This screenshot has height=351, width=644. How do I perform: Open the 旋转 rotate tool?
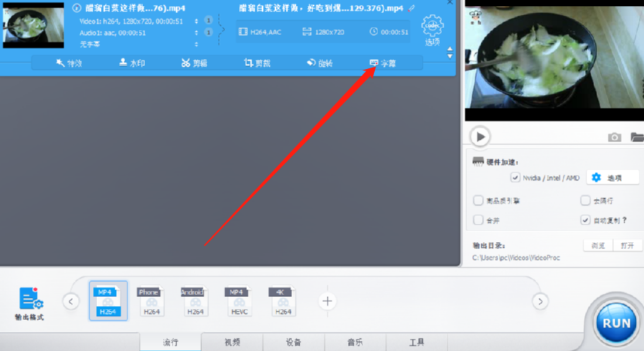tap(320, 63)
